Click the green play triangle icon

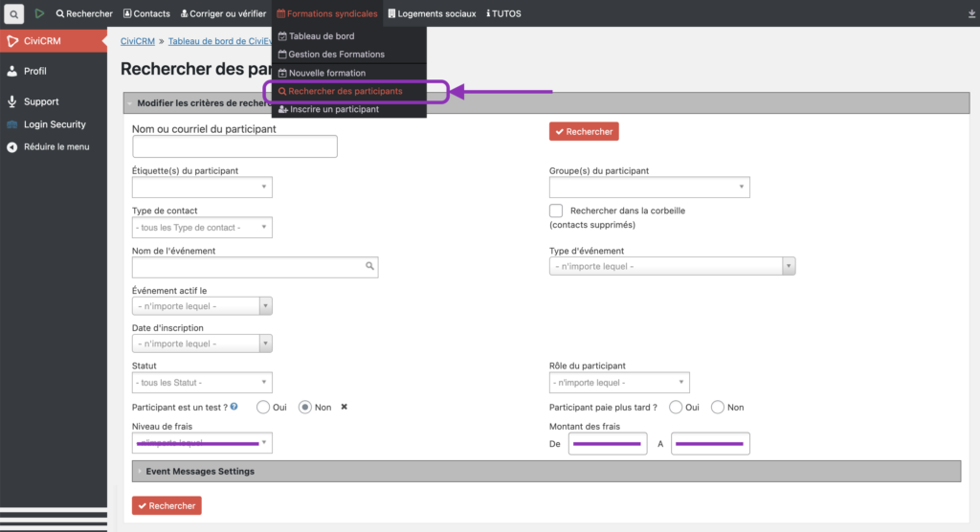(x=39, y=14)
